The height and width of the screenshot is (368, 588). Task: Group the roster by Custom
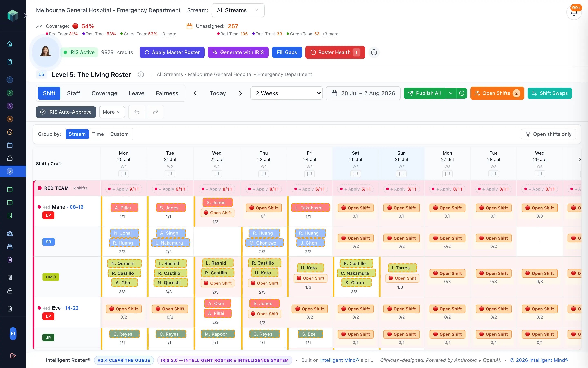(x=119, y=134)
